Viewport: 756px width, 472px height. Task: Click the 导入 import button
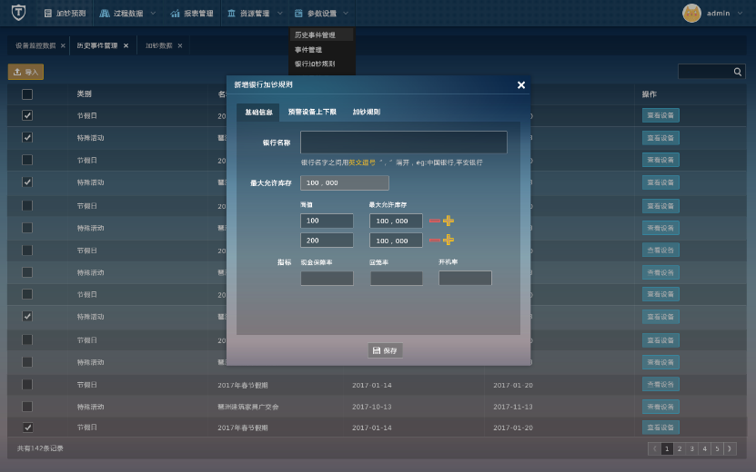[x=26, y=72]
